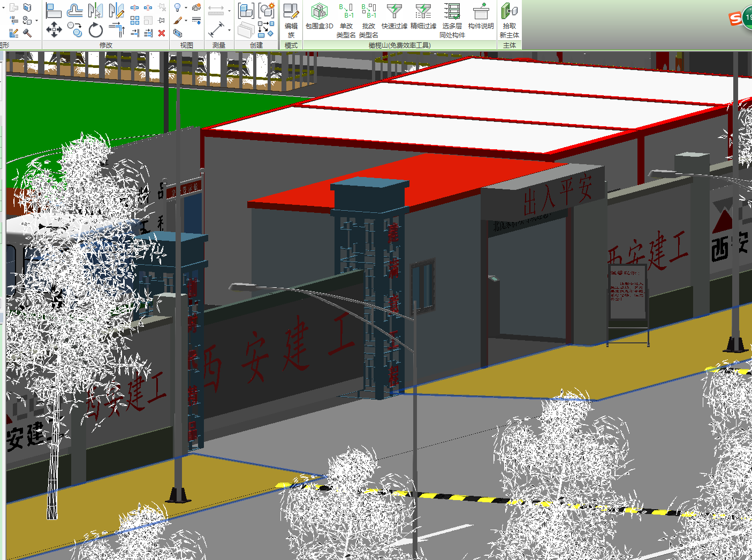Click the Pin icon
Viewport: 752px width, 560px height.
[162, 20]
